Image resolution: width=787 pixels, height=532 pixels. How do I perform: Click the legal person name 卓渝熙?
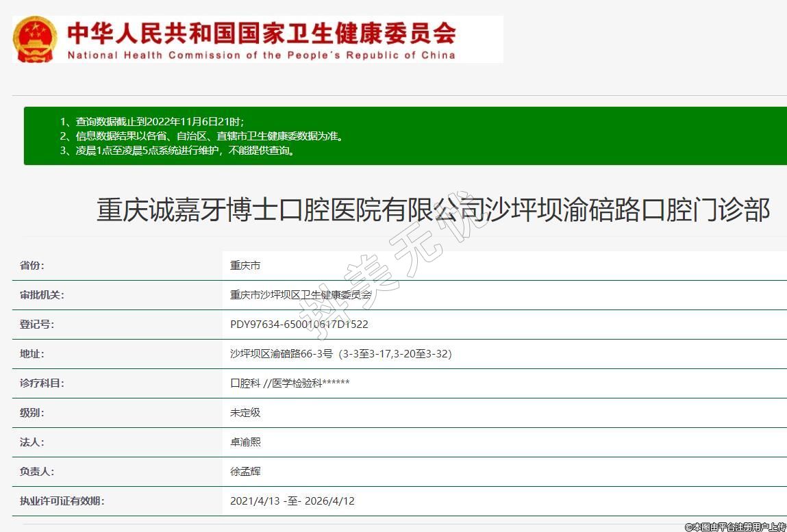tap(245, 442)
